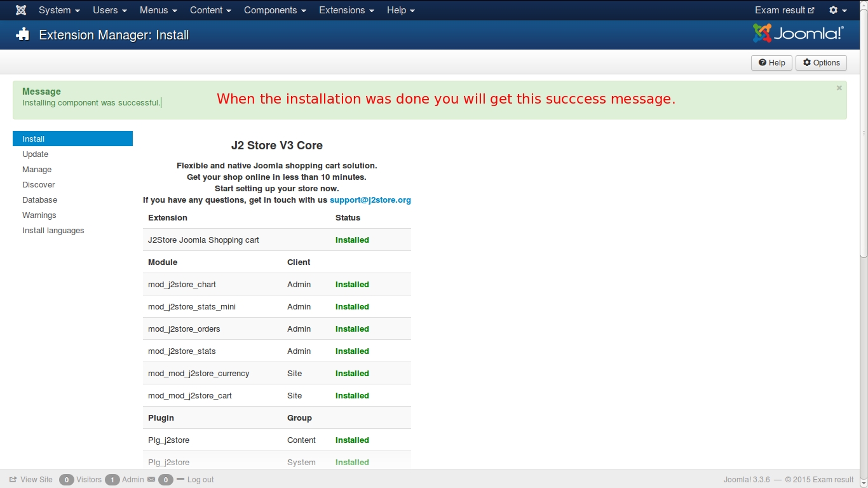Image resolution: width=868 pixels, height=488 pixels.
Task: Open the Content menu
Action: [x=210, y=10]
